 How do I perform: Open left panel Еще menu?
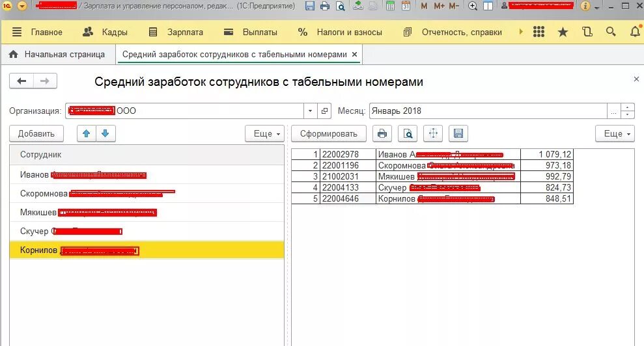click(264, 133)
